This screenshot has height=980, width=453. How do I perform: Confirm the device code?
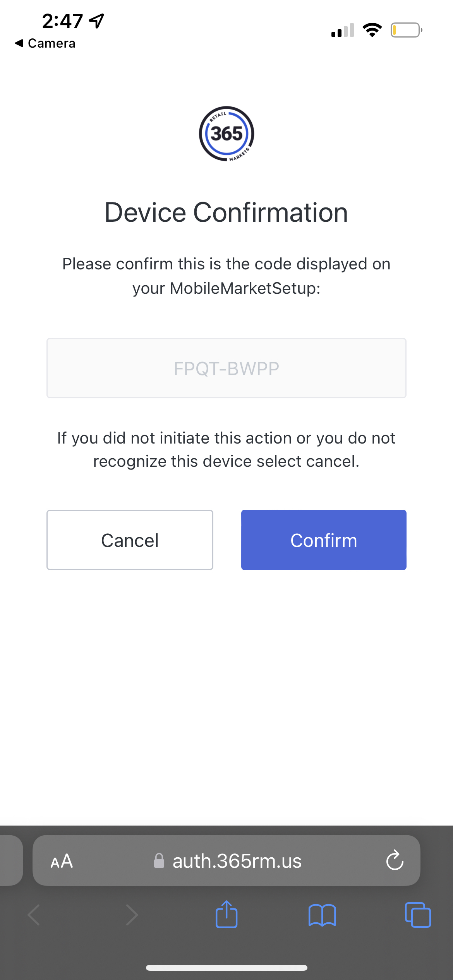323,540
